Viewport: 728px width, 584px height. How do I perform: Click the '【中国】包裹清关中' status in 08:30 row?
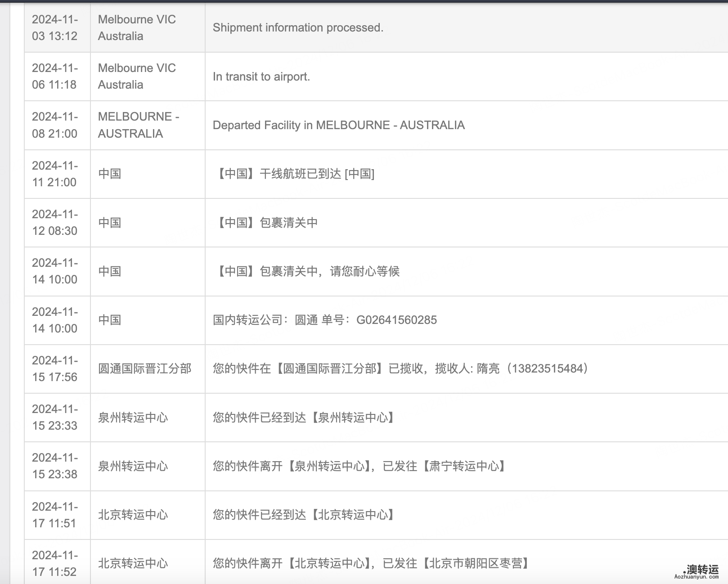265,223
